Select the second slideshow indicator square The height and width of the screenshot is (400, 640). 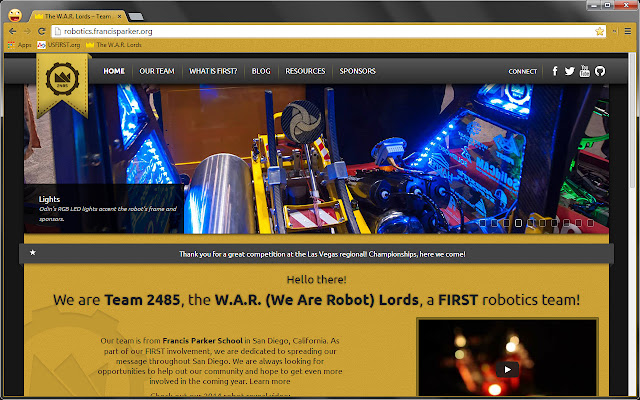coord(494,223)
